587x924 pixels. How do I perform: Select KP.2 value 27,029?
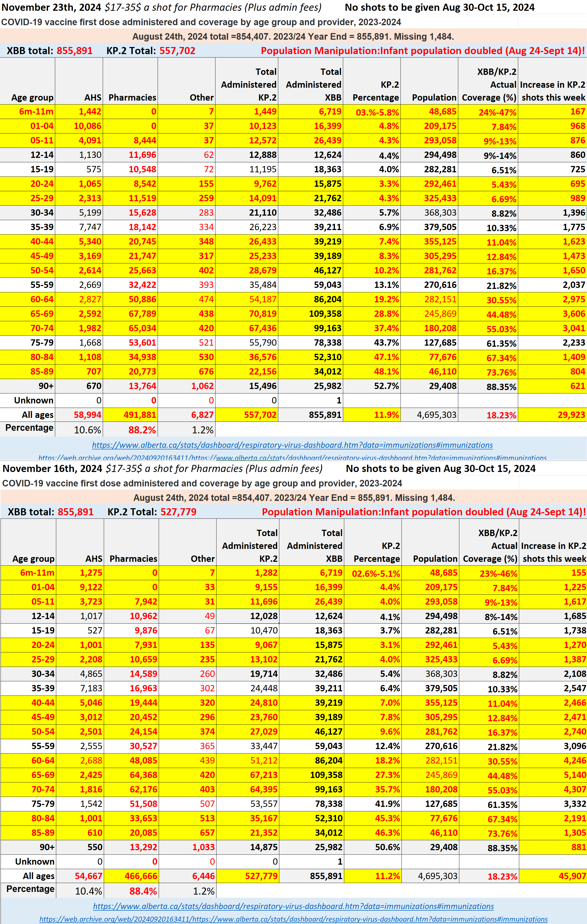click(x=248, y=732)
